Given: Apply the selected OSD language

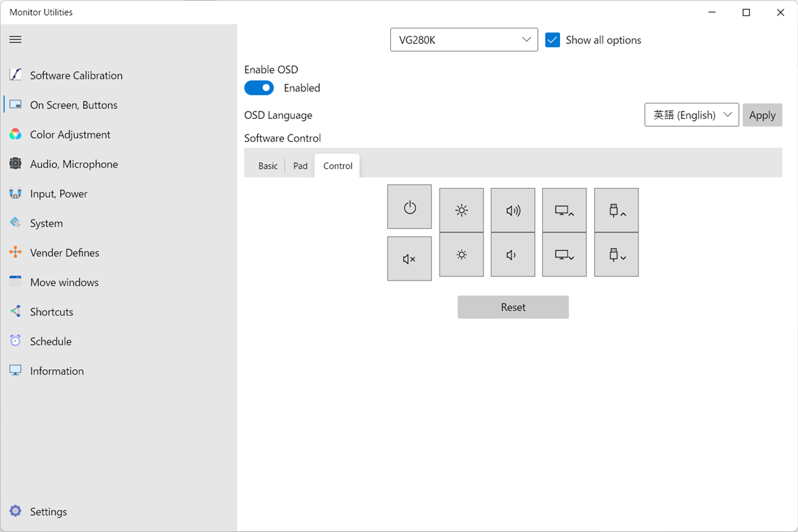Looking at the screenshot, I should coord(762,114).
